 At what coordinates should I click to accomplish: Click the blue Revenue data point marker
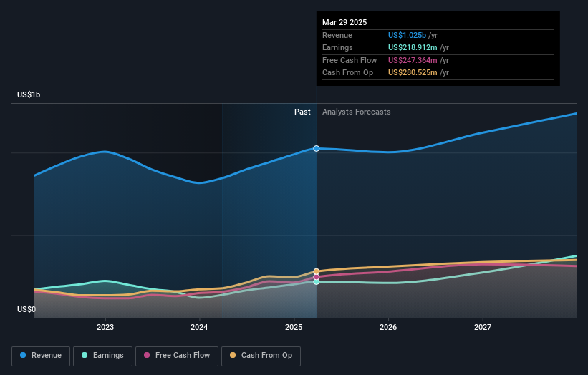coord(317,149)
